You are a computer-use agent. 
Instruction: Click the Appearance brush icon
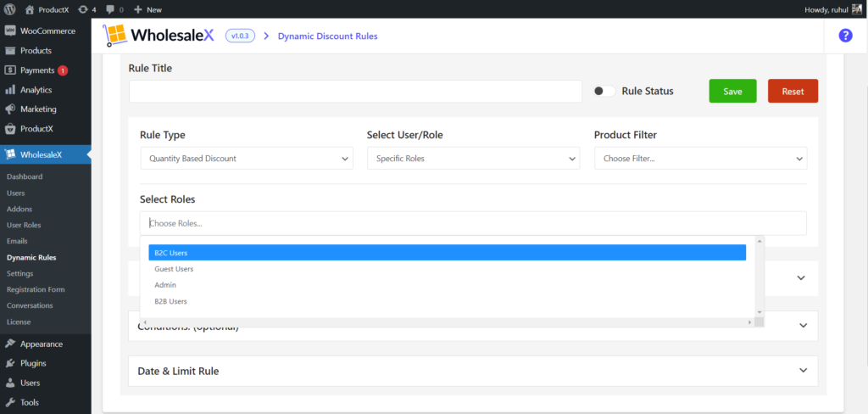(10, 344)
